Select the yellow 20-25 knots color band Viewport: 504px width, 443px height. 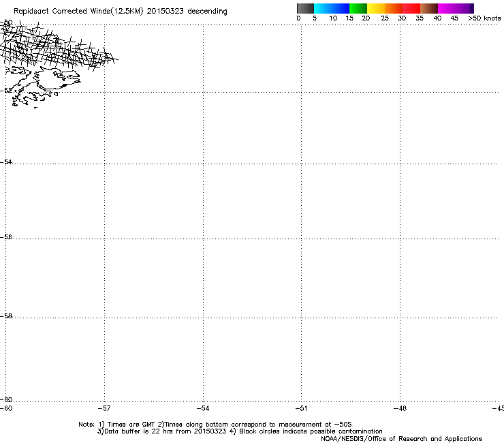click(376, 8)
